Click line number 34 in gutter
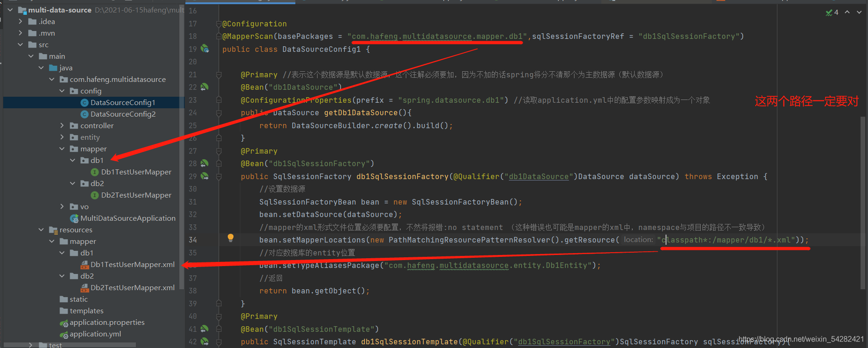The width and height of the screenshot is (868, 348). [193, 240]
